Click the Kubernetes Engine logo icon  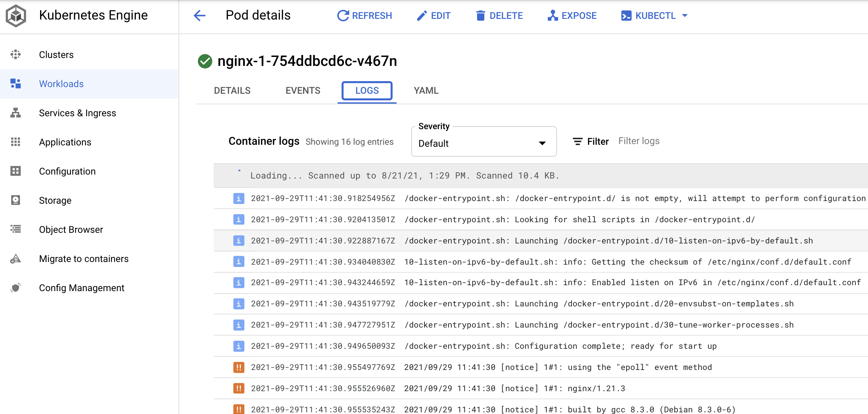coord(16,16)
